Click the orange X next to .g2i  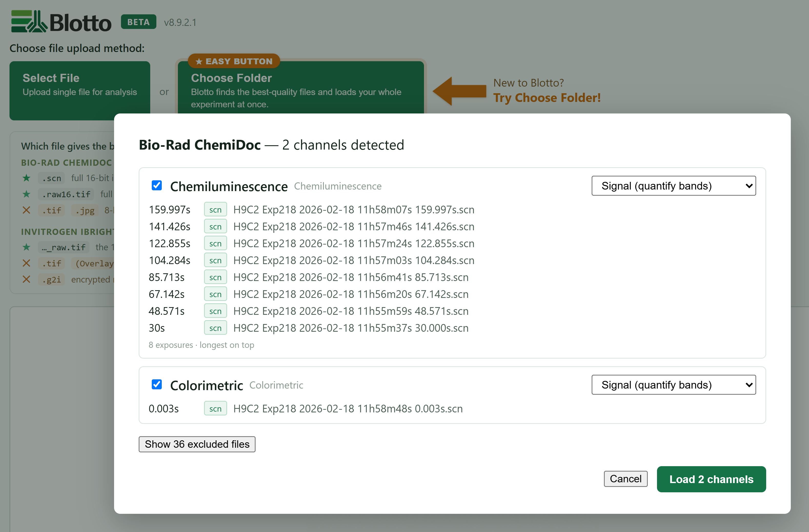(26, 279)
